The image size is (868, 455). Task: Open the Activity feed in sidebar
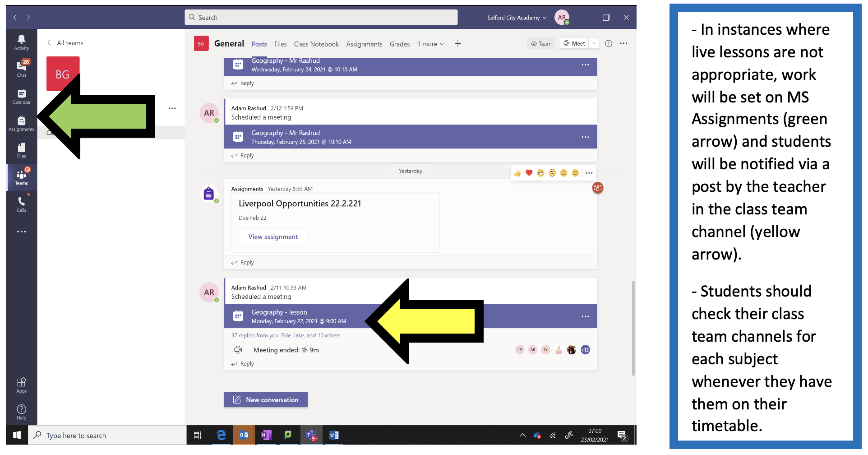point(21,42)
